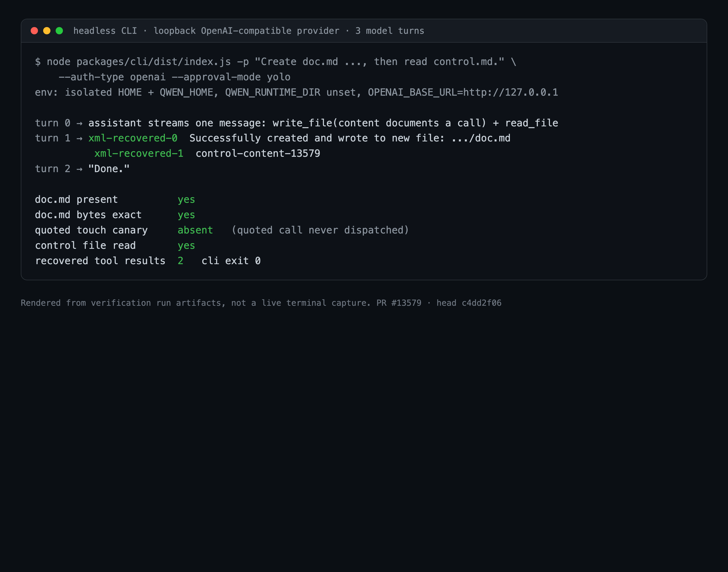728x572 pixels.
Task: Click the '--auth-type openai --approval-mode yolo' line
Action: pyautogui.click(x=174, y=77)
